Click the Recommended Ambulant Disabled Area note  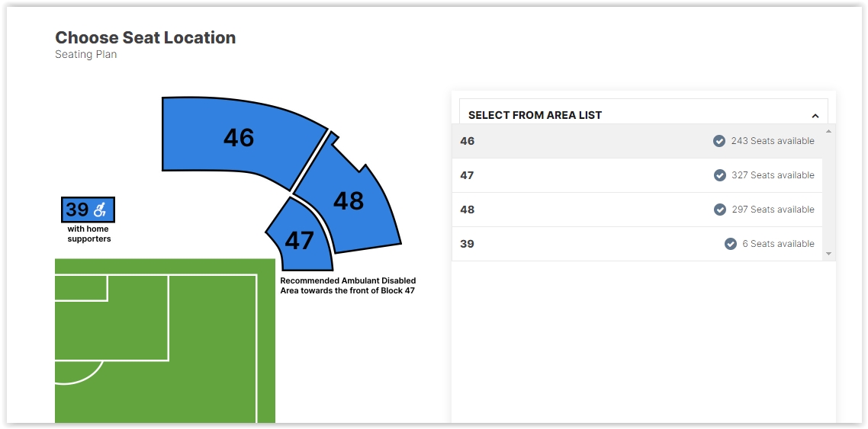[x=349, y=286]
